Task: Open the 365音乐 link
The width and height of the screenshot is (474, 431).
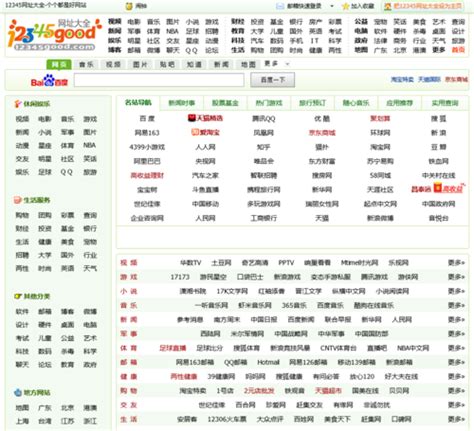Action: (x=294, y=305)
